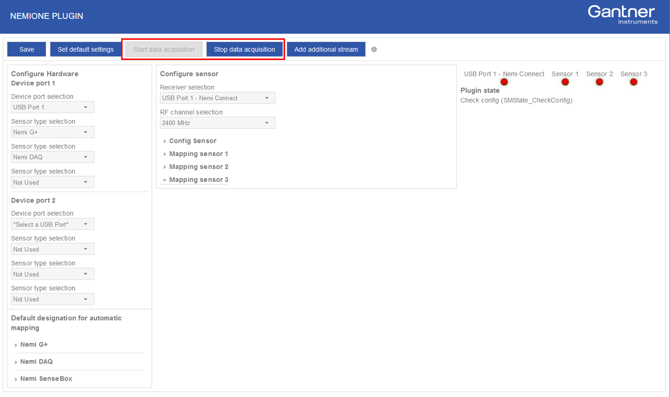This screenshot has width=670, height=397.
Task: Open the Nemi DAQ sensor type dropdown
Action: click(x=53, y=157)
